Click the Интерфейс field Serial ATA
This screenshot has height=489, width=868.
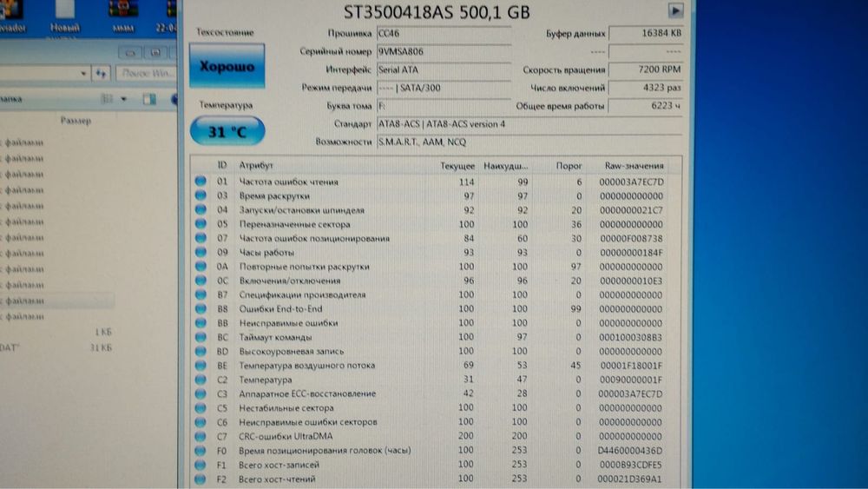pyautogui.click(x=444, y=69)
